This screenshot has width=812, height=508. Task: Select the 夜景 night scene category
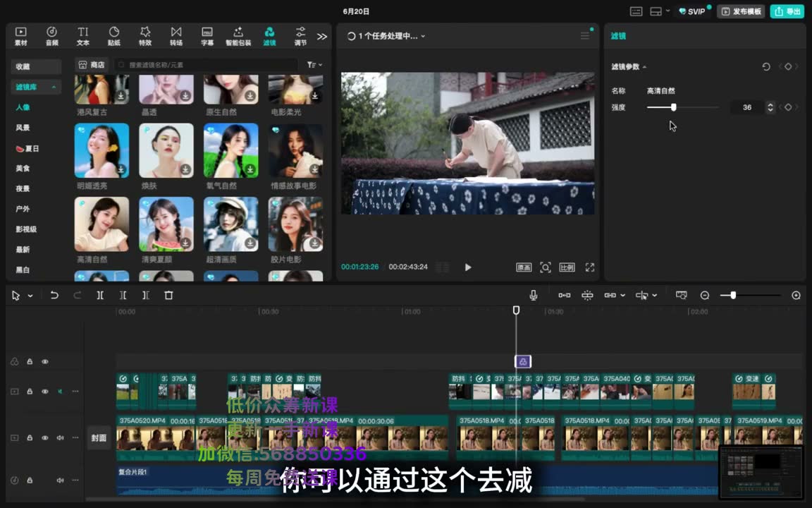23,188
